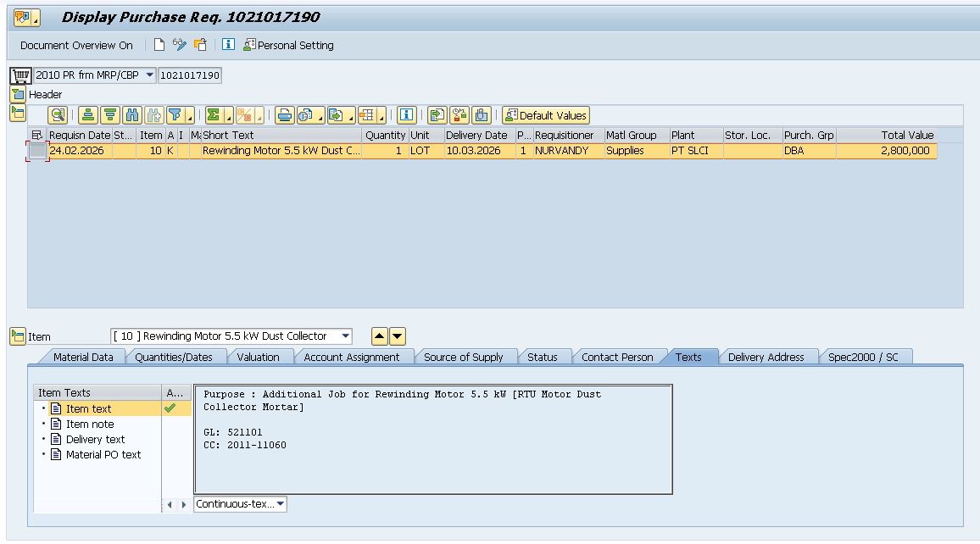980x544 pixels.
Task: Click Document Overview On button
Action: tap(76, 45)
